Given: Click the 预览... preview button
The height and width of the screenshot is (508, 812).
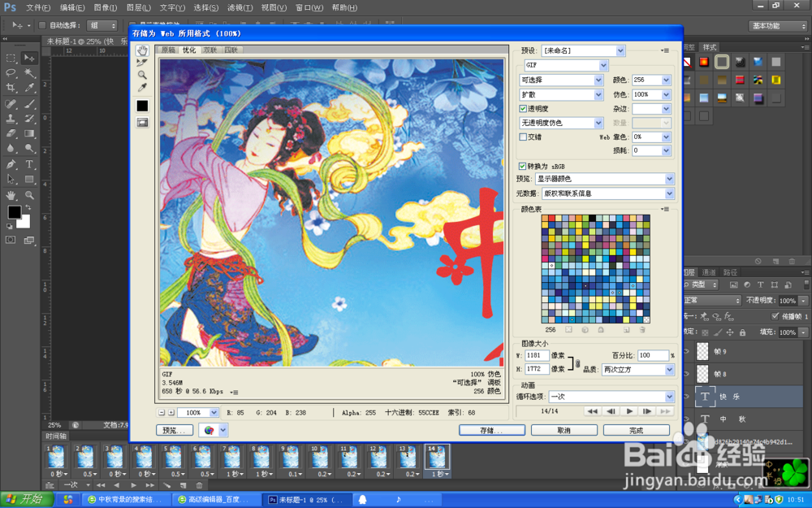Looking at the screenshot, I should (175, 430).
